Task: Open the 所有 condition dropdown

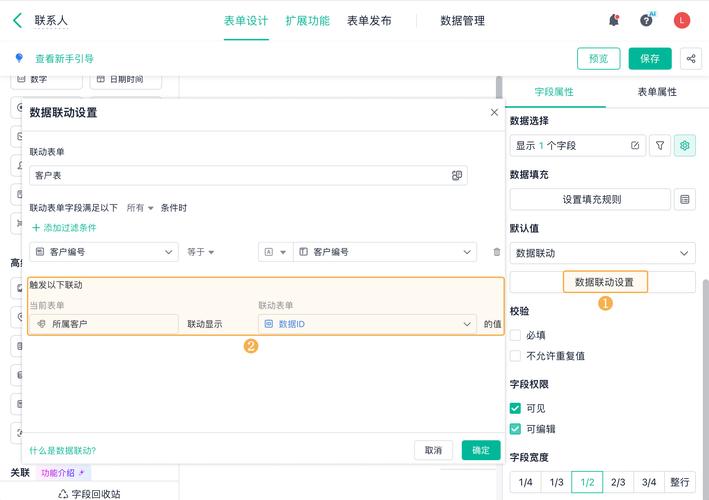Action: click(140, 208)
